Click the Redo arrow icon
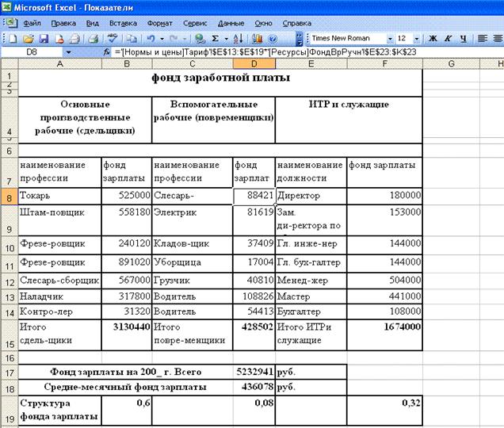 pyautogui.click(x=174, y=39)
